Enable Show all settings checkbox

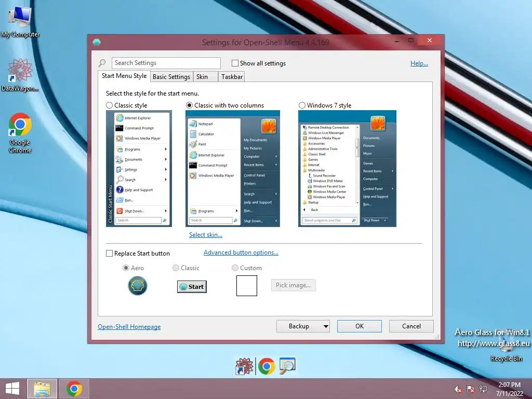235,63
